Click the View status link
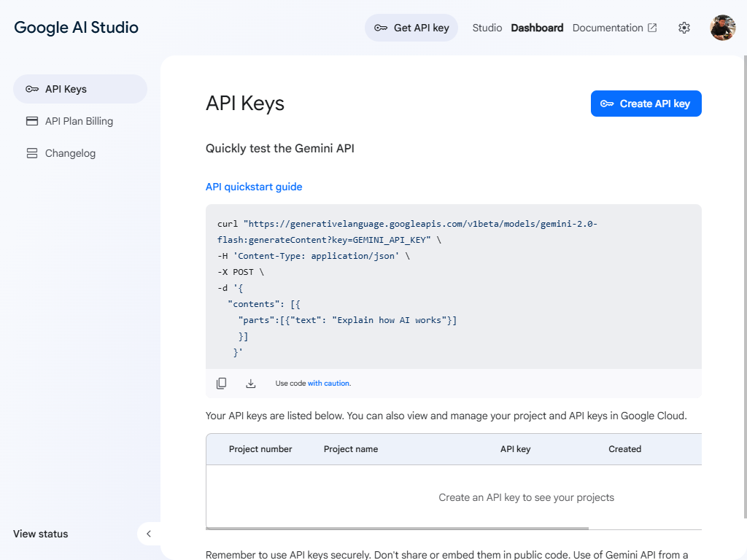Screen dimensions: 747x560 click(41, 534)
